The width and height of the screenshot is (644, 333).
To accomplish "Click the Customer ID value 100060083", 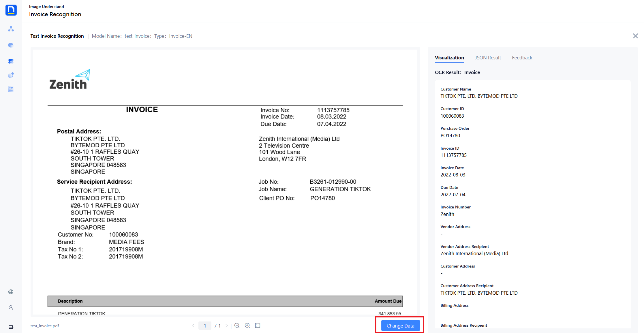I will [452, 116].
